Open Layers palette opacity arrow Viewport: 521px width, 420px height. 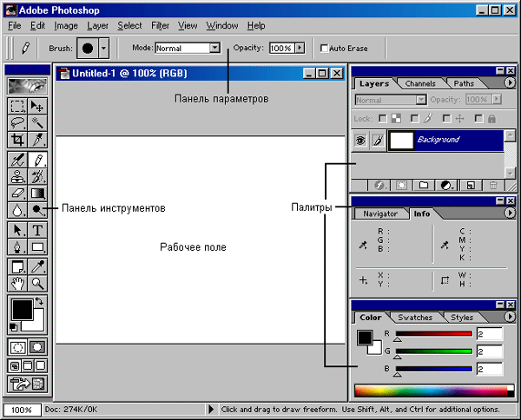pos(497,99)
